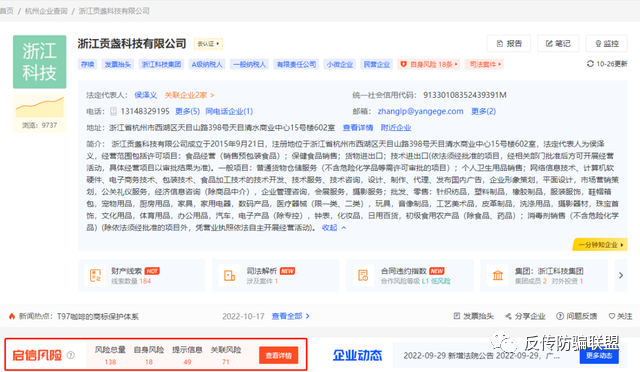
Task: Open the 浙江科技 company logo
Action: tap(40, 62)
